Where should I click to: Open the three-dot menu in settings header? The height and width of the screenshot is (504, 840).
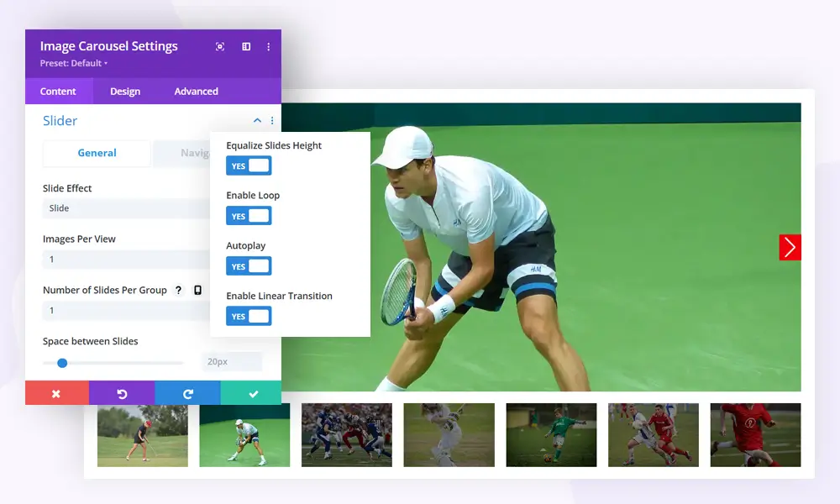[x=269, y=46]
